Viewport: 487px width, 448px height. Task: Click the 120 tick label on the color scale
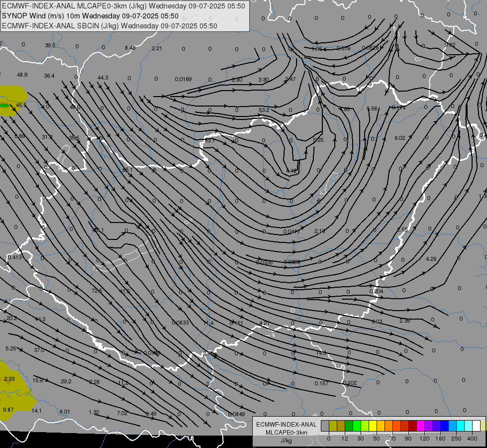[x=424, y=439]
